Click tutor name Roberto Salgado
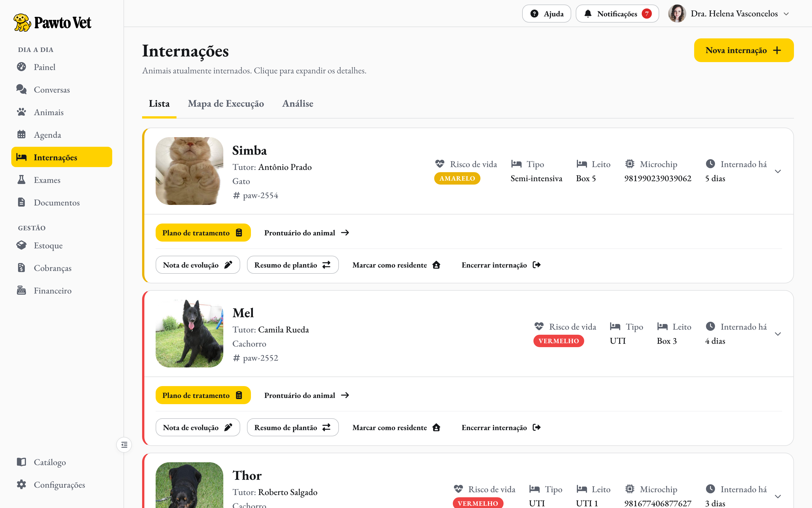Image resolution: width=812 pixels, height=508 pixels. 288,492
